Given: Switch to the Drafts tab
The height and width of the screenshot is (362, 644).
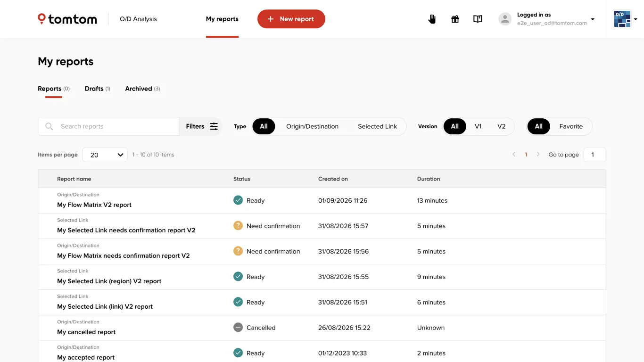Looking at the screenshot, I should (x=97, y=89).
